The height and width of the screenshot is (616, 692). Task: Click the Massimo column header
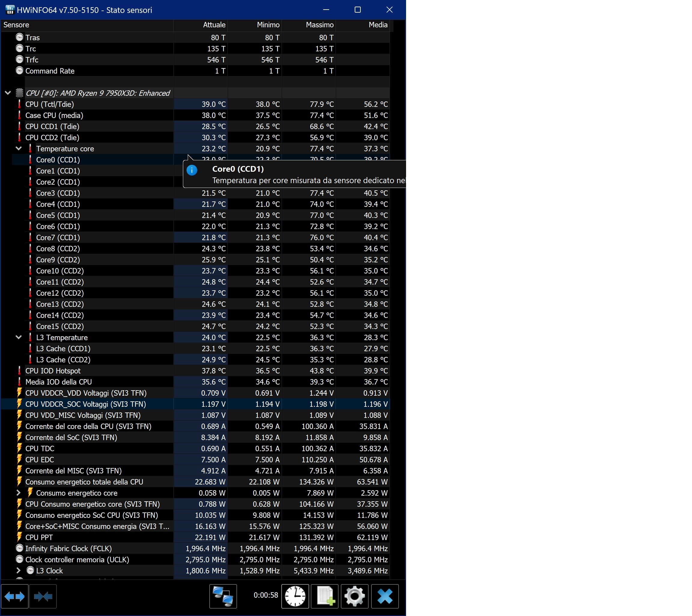pyautogui.click(x=319, y=25)
